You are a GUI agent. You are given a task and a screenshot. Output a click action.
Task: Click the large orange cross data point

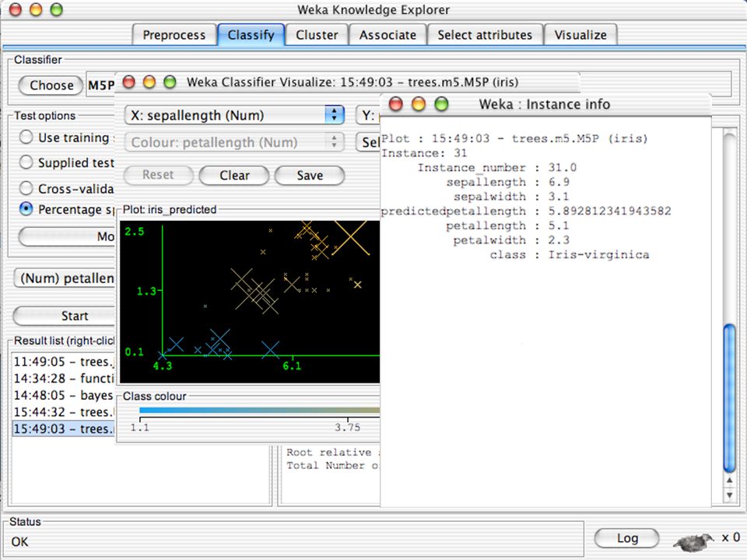pos(350,237)
